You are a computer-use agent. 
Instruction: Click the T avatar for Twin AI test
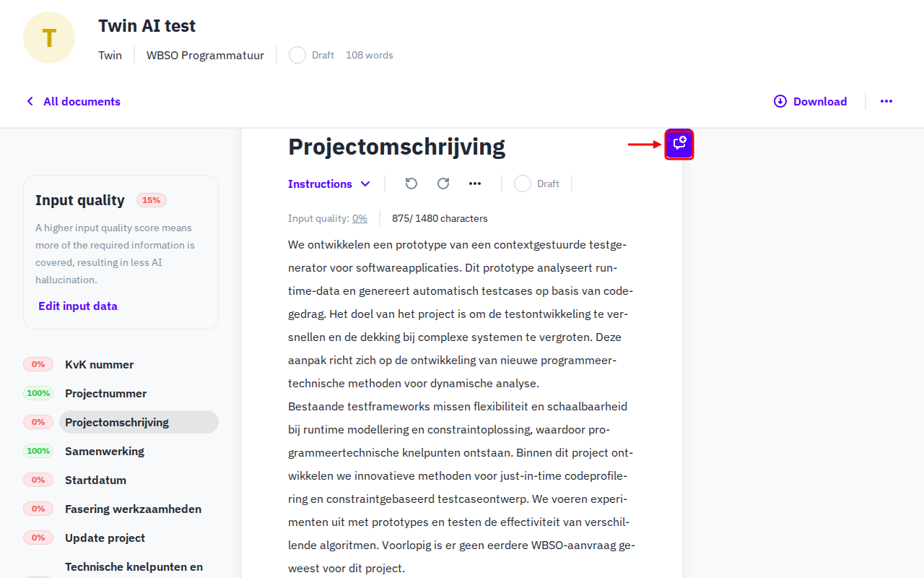click(x=48, y=37)
